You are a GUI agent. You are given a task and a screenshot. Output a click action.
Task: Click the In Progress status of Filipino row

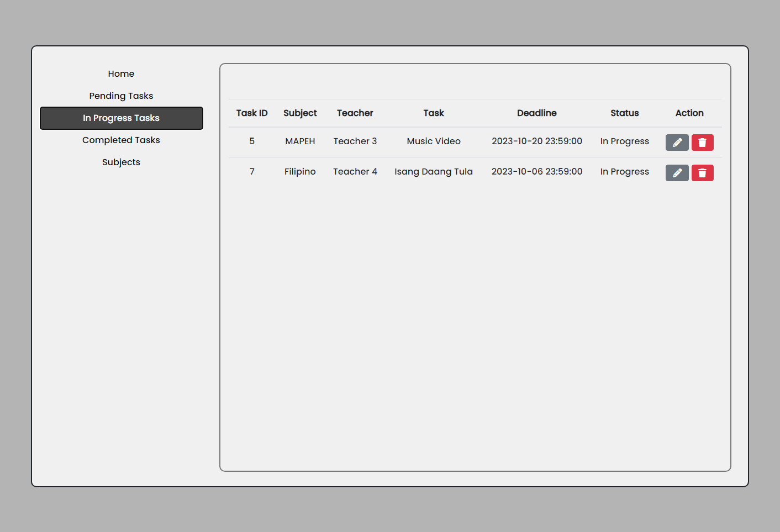tap(625, 172)
